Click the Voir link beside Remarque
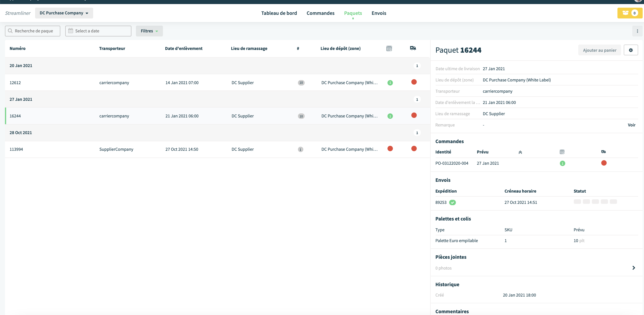 pos(631,125)
